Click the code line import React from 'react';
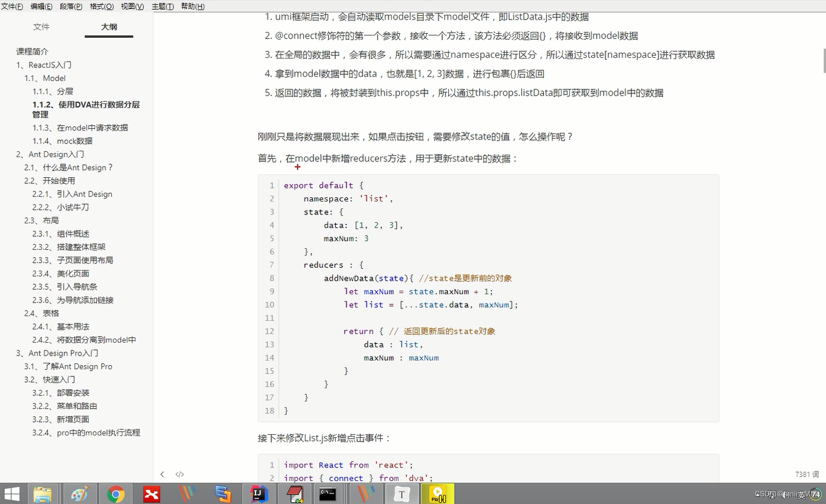 [x=348, y=465]
